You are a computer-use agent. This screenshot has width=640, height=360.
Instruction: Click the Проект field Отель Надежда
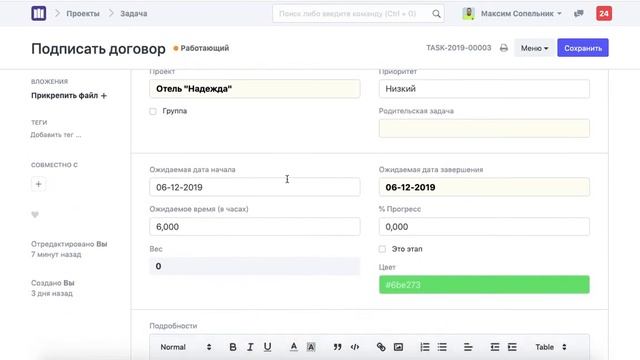click(x=255, y=89)
